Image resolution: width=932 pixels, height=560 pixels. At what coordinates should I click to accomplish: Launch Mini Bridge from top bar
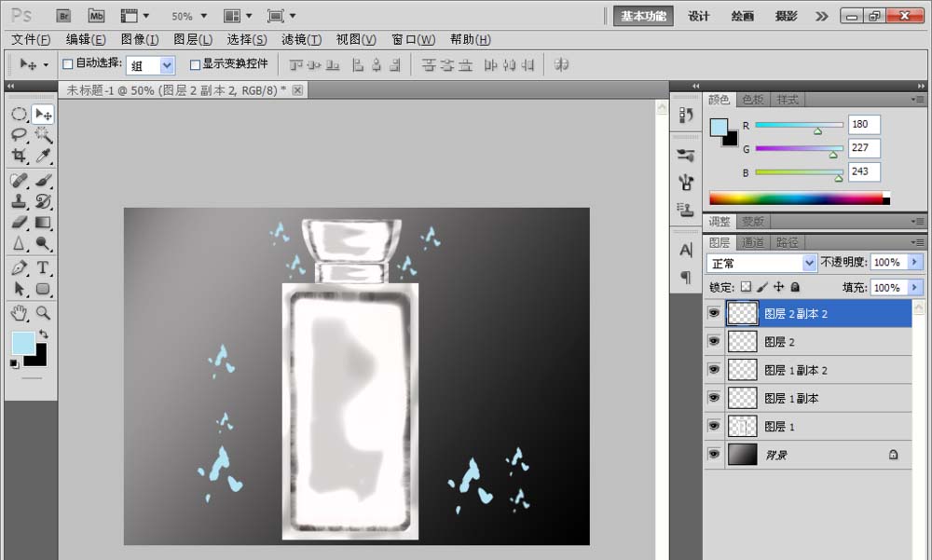(96, 16)
